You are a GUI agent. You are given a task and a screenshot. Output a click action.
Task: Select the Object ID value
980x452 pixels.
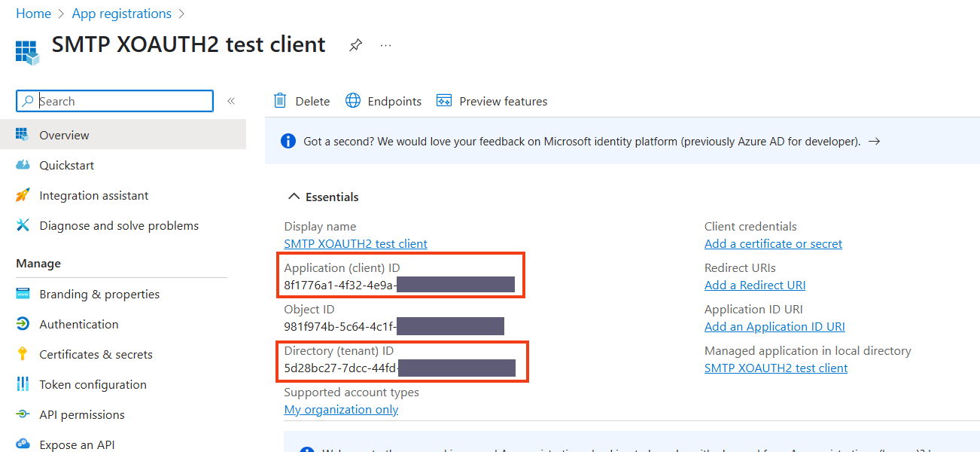pyautogui.click(x=394, y=325)
